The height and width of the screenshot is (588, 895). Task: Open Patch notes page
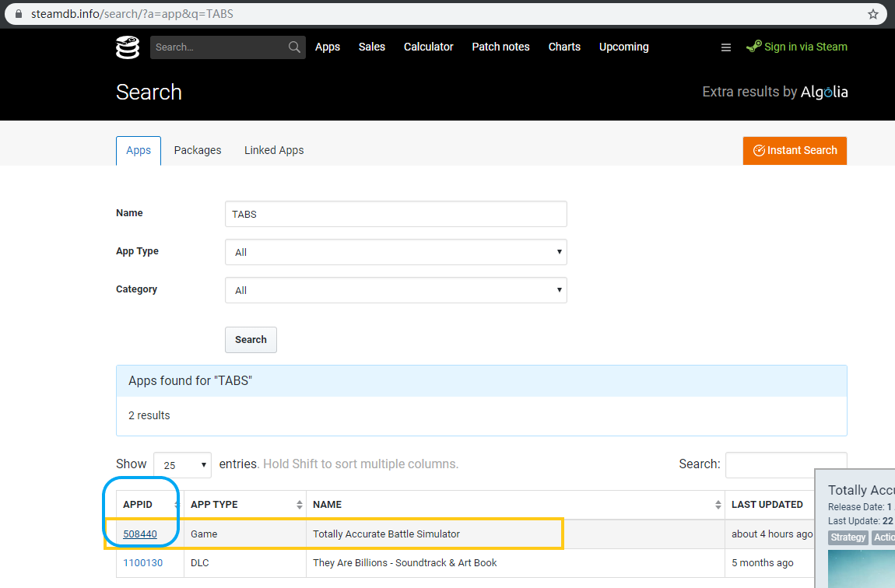click(x=500, y=47)
